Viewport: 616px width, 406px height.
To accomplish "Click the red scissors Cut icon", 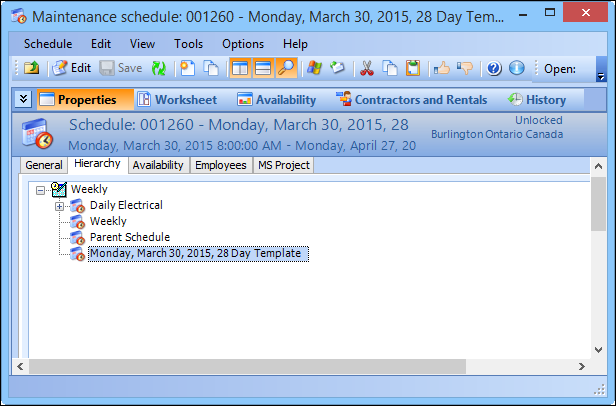I will tap(367, 68).
